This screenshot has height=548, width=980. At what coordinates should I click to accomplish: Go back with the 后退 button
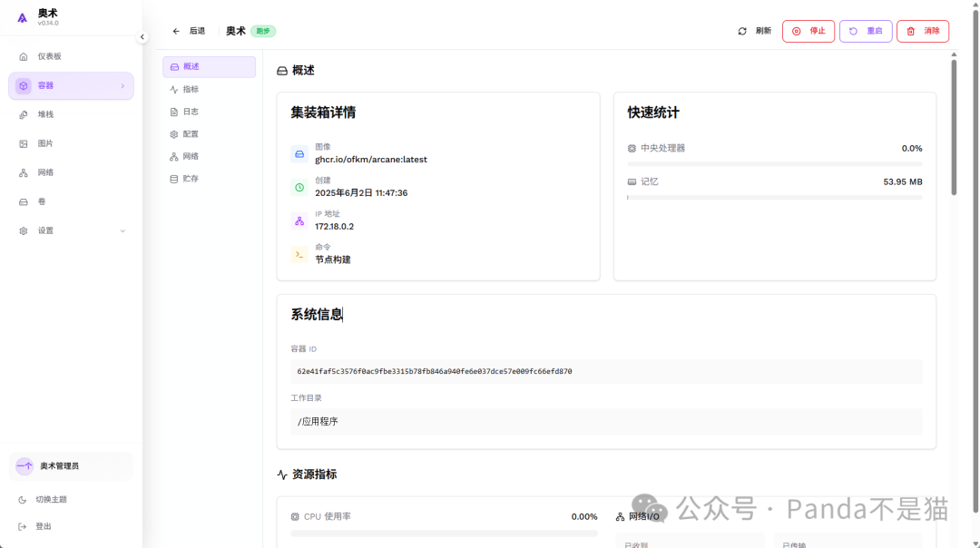(189, 31)
